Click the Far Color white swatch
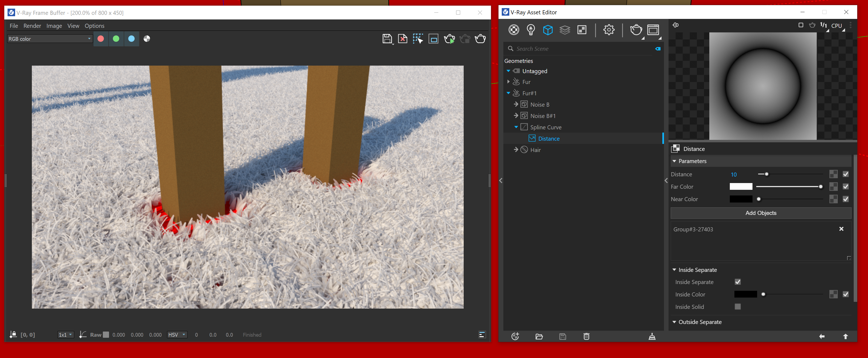 point(741,186)
